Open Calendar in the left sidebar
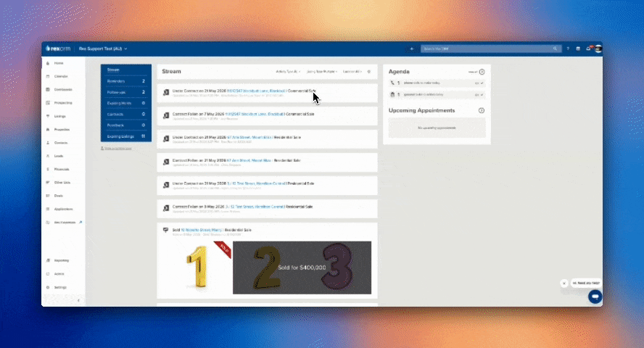This screenshot has width=644, height=348. click(x=61, y=76)
